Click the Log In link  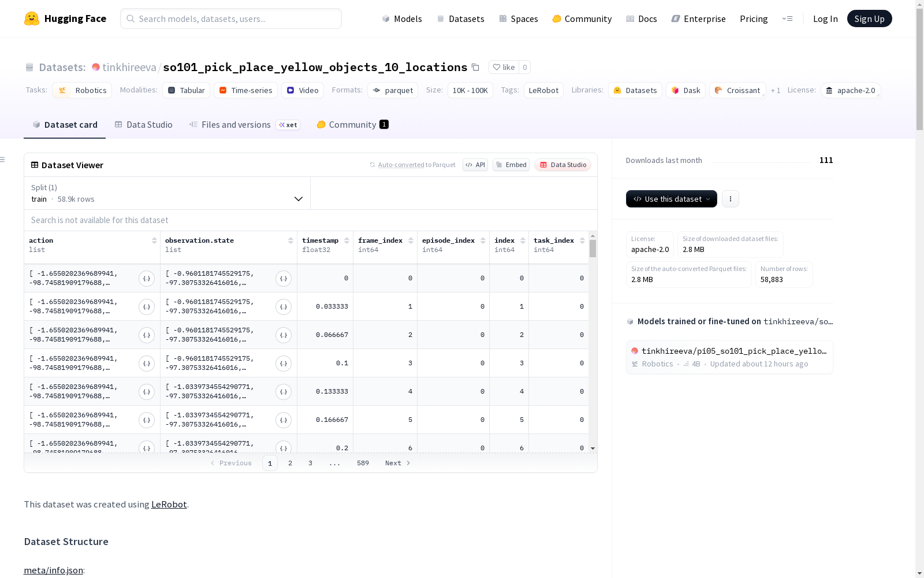pyautogui.click(x=825, y=18)
